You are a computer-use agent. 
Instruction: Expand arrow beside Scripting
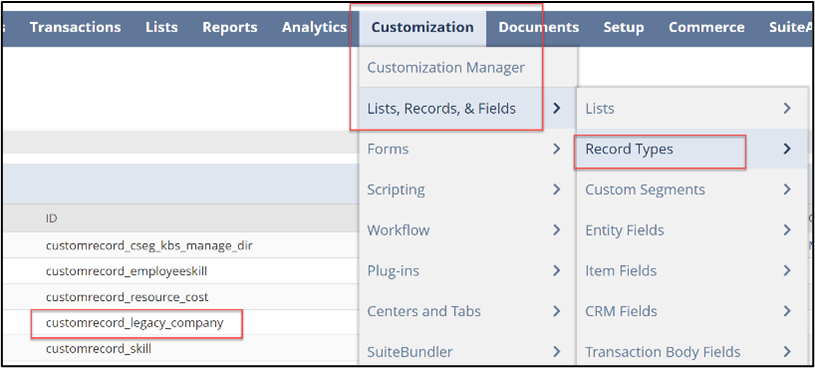tap(557, 189)
